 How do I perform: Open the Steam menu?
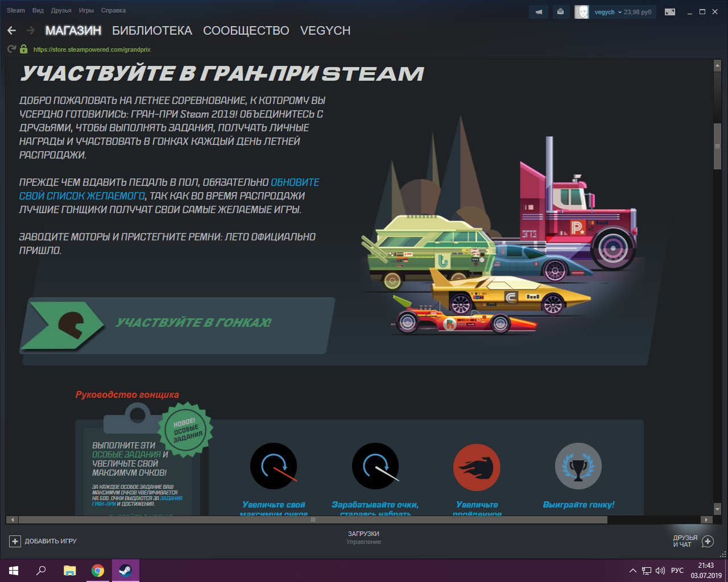tap(16, 10)
